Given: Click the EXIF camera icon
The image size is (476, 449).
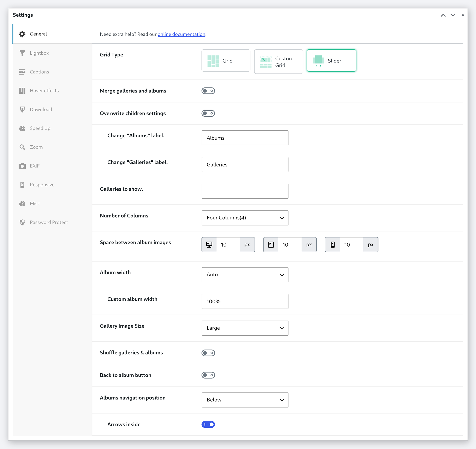Looking at the screenshot, I should (22, 166).
